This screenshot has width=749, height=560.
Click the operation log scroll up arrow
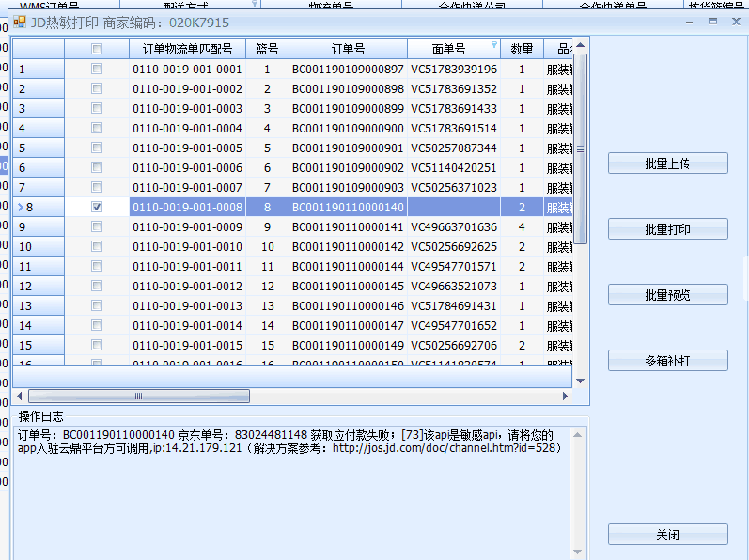[578, 435]
